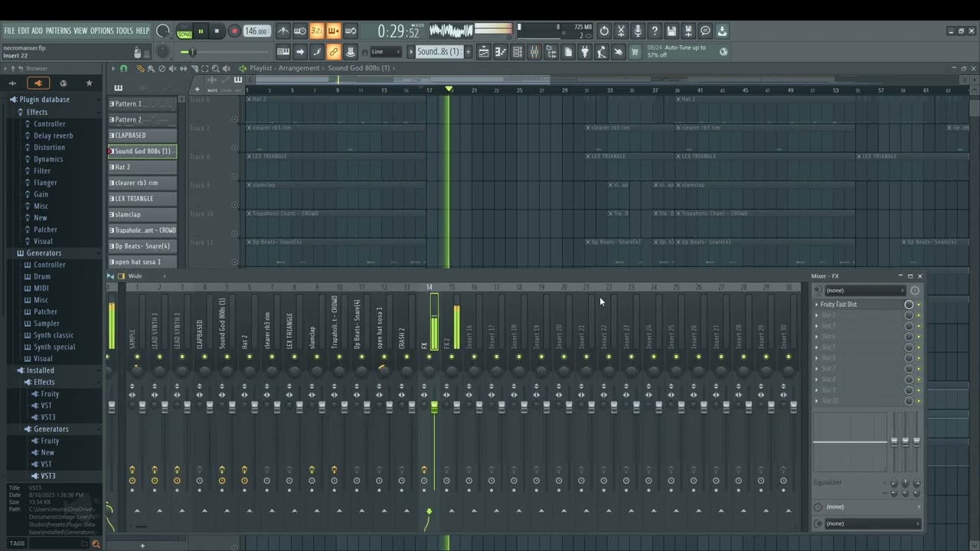Toggle the metronome icon

tap(283, 31)
